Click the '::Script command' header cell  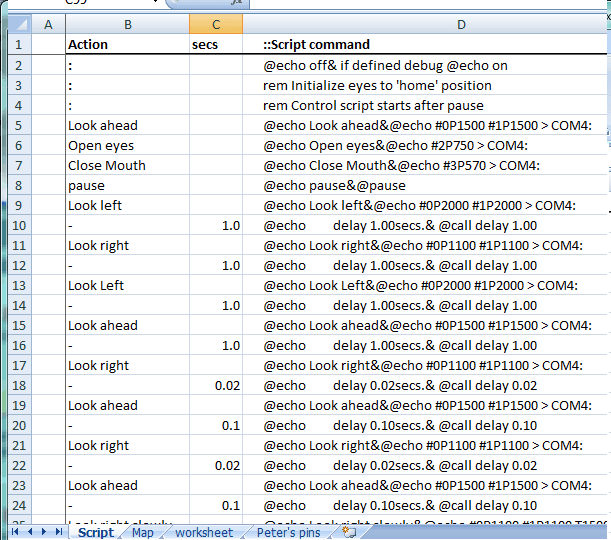[x=424, y=44]
